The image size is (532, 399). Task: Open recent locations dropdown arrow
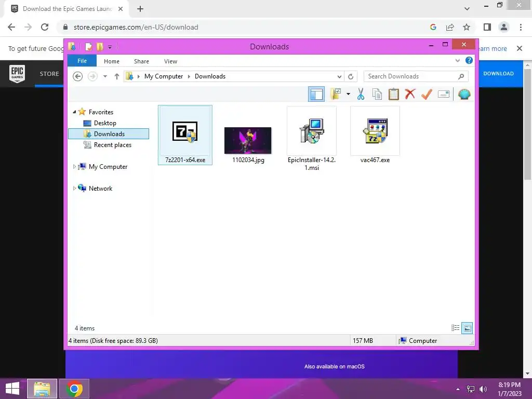coord(105,76)
